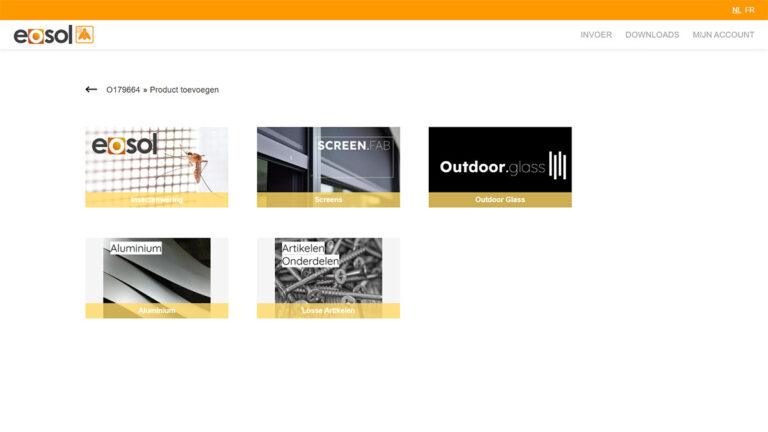Click the back arrow icon
This screenshot has height=432, width=768.
coord(91,90)
